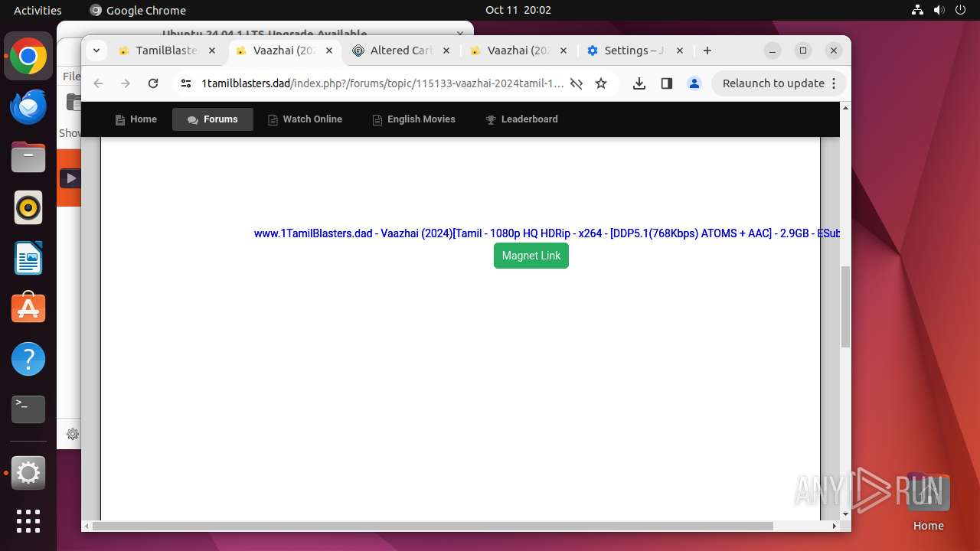980x551 pixels.
Task: Open the clock calendar Oct 11 20:02
Action: 518,10
